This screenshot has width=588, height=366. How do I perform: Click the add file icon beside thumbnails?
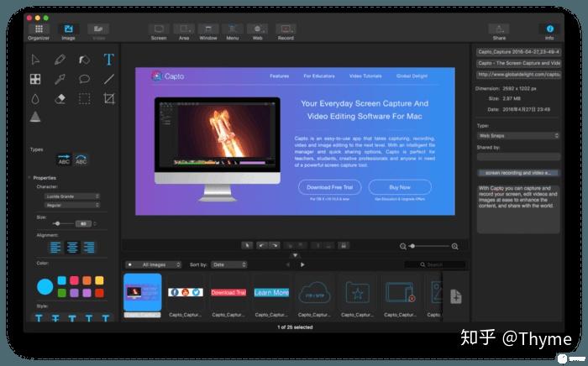455,296
